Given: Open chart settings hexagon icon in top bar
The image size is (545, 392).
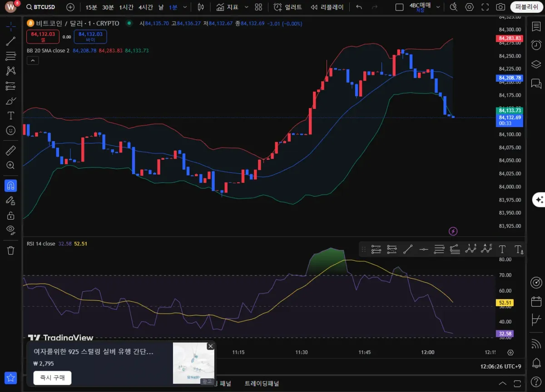Looking at the screenshot, I should [x=470, y=7].
